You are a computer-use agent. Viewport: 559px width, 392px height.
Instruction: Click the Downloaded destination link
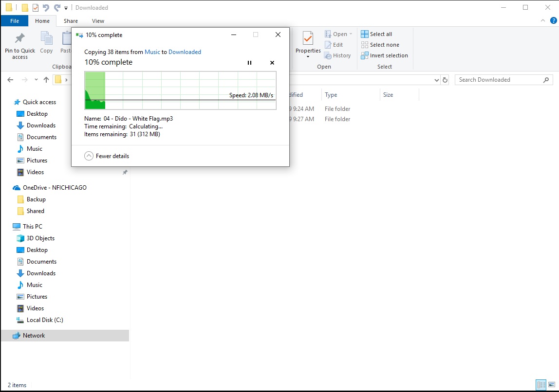tap(185, 52)
